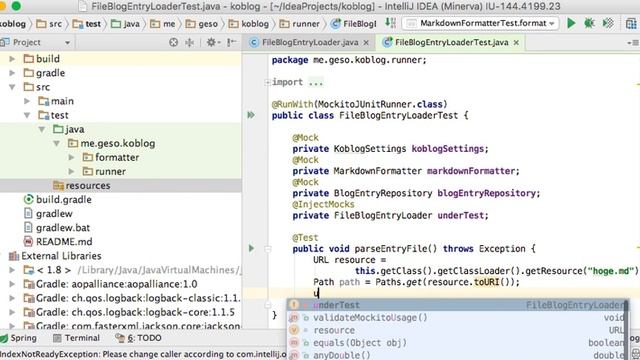Collapse me.geso.koblog package
The width and height of the screenshot is (640, 360).
[x=56, y=143]
